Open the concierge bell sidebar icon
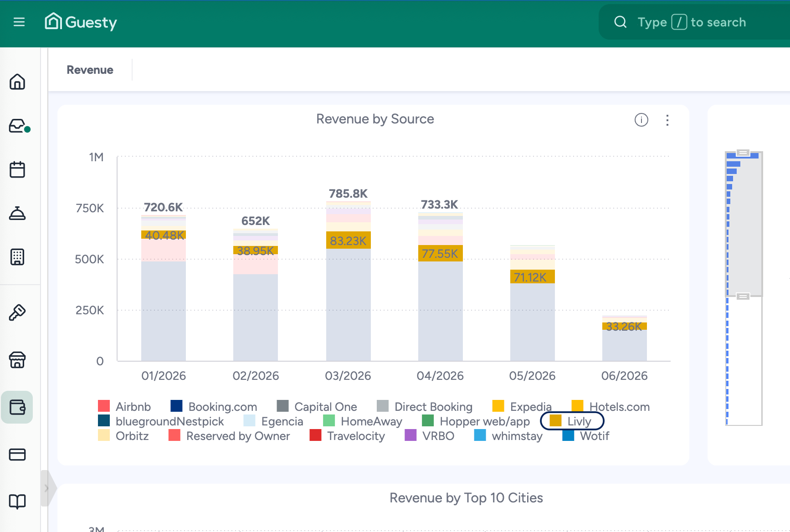This screenshot has width=790, height=532. (x=17, y=213)
